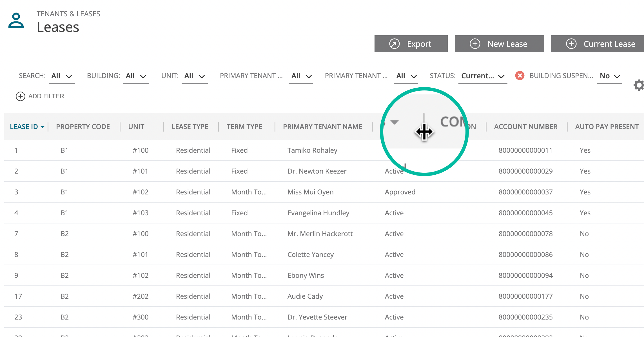Sort by TERM TYPE column header
Image resolution: width=644 pixels, height=337 pixels.
pos(244,127)
